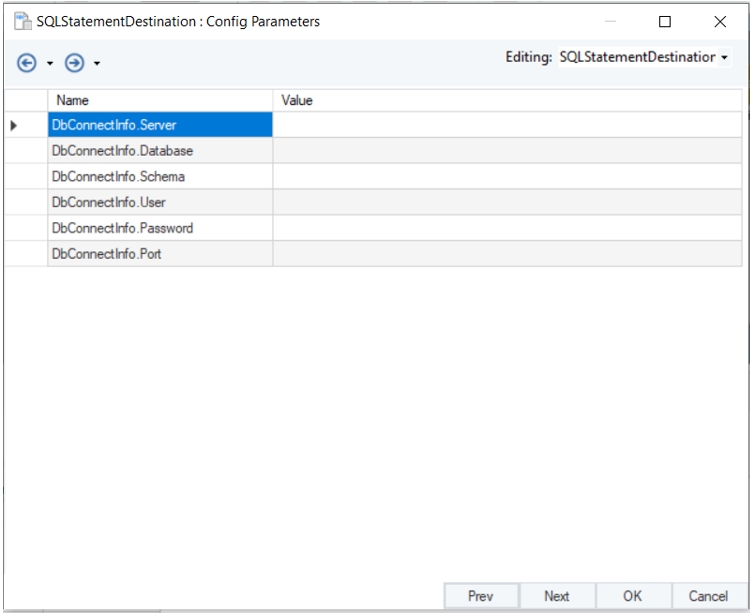Viewport: 752px width, 615px height.
Task: Edit the value field for DbConnectInfo.Server
Action: pos(507,125)
